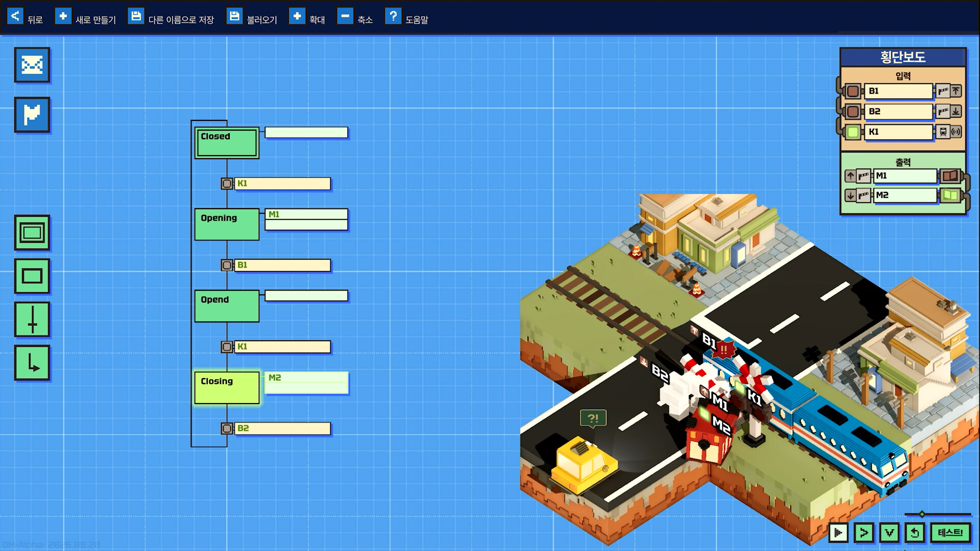The height and width of the screenshot is (551, 980).
Task: Click the play simulation button
Action: pos(838,533)
